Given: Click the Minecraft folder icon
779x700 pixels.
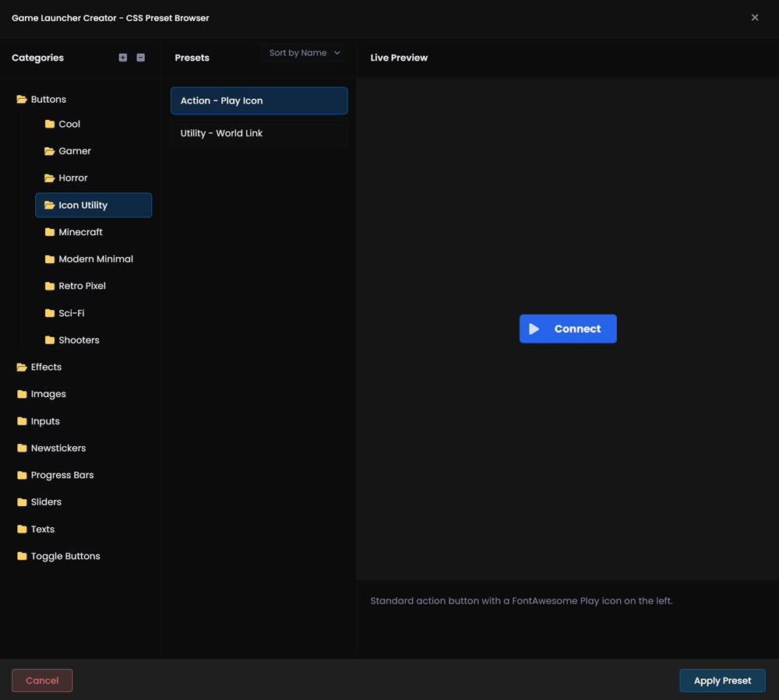Looking at the screenshot, I should pos(49,231).
